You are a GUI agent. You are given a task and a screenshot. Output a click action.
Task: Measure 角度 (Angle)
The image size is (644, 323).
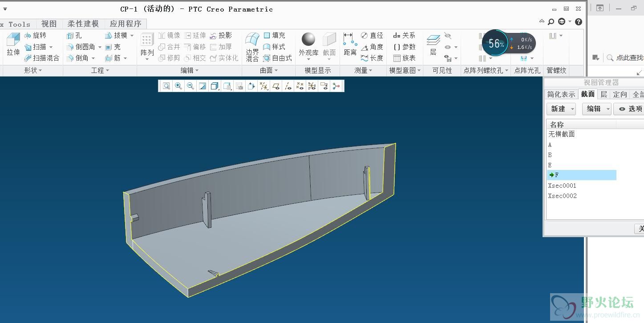(372, 47)
